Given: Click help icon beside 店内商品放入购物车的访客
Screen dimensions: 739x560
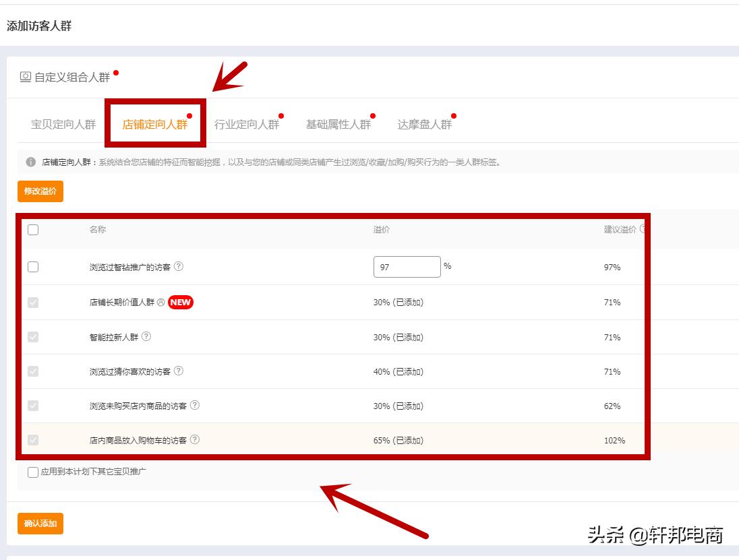Looking at the screenshot, I should coord(195,440).
